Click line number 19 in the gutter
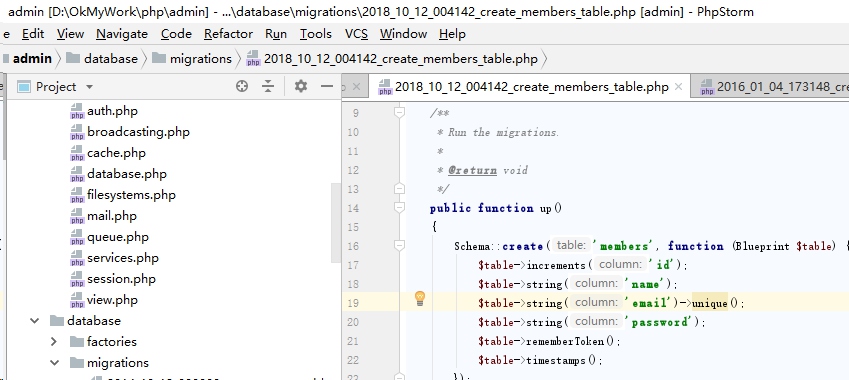This screenshot has height=380, width=849. tap(352, 303)
